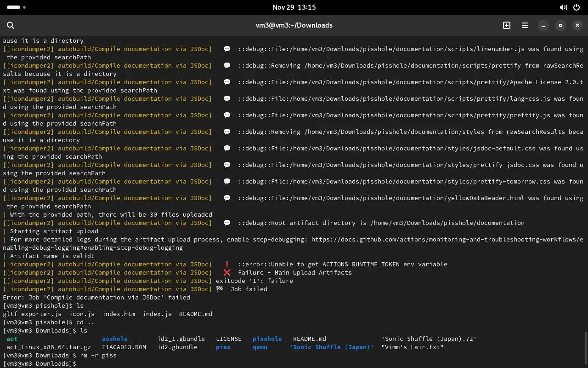Click the window title vm3@vm3:~/Downloads

tap(294, 25)
